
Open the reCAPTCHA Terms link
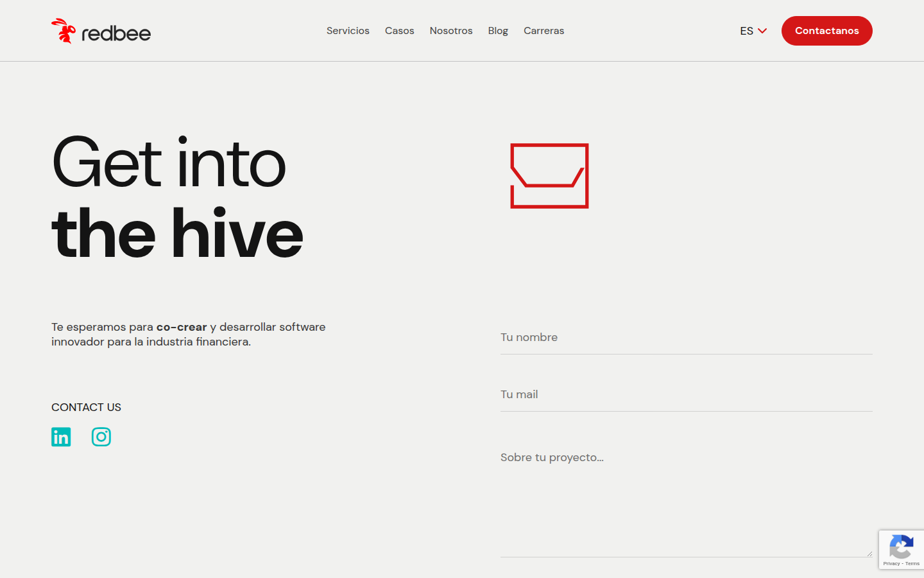point(912,564)
